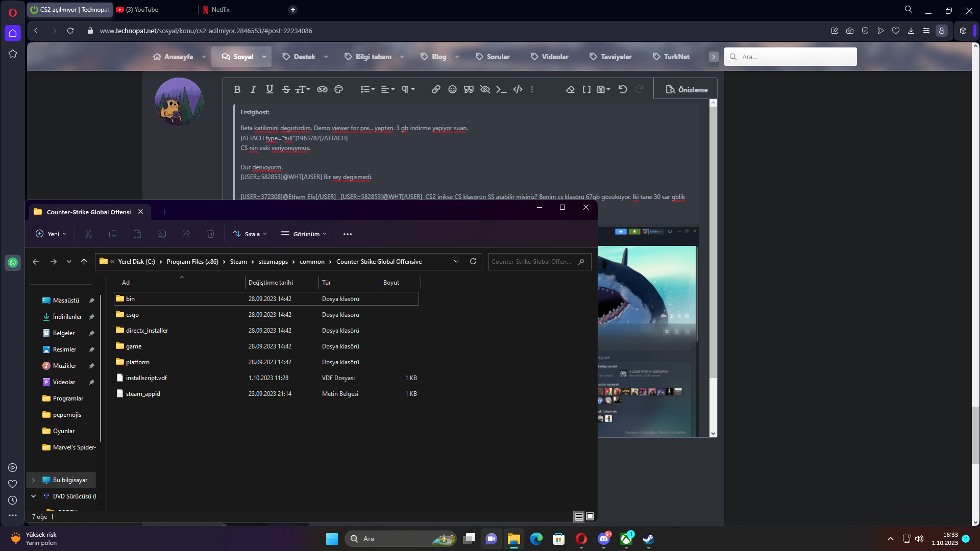This screenshot has width=980, height=551.
Task: Open Steam from the Windows taskbar
Action: (x=648, y=539)
